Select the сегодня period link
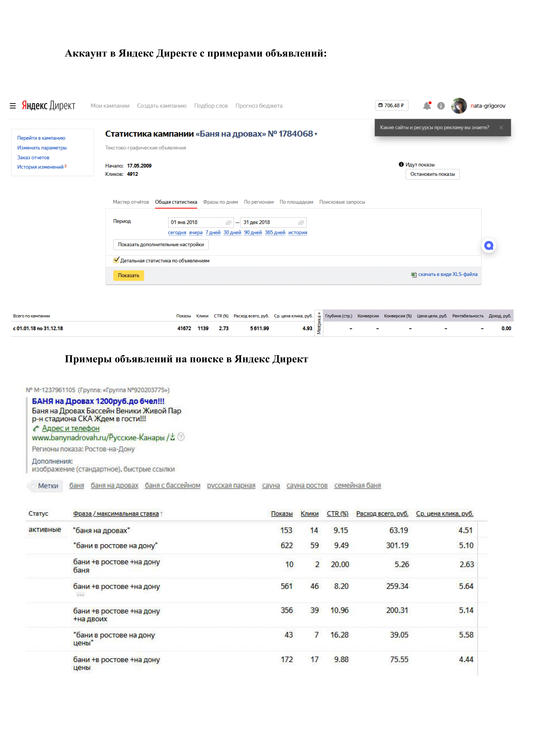Viewport: 535px width, 756px height. [x=177, y=232]
